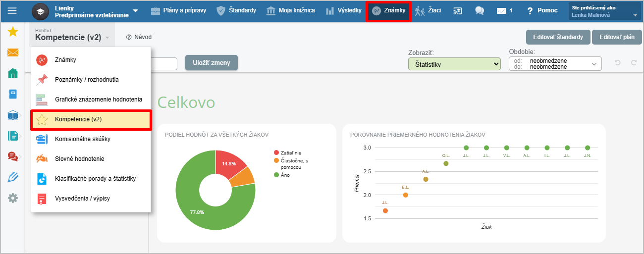
Task: Click the 'Uložiť zmeny' button
Action: click(x=212, y=62)
